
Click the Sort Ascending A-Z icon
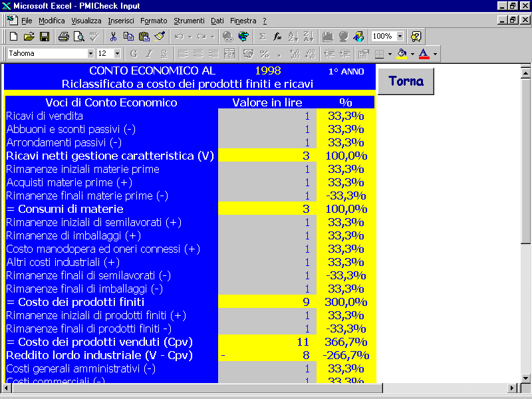[x=293, y=37]
